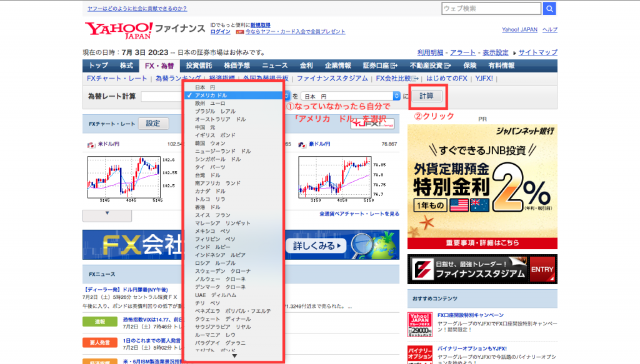Image resolution: width=640 pixels, height=364 pixels.
Task: Switch to the ニュース tab
Action: (x=275, y=66)
